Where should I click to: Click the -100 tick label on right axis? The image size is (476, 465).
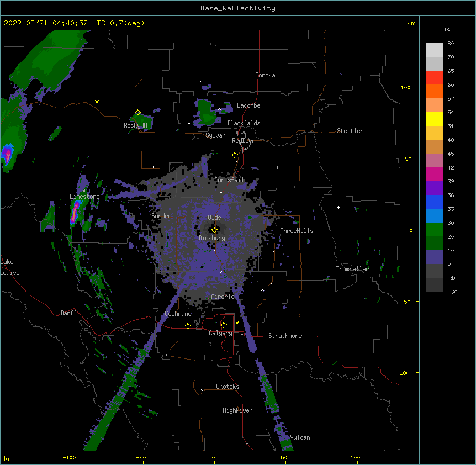pos(404,373)
